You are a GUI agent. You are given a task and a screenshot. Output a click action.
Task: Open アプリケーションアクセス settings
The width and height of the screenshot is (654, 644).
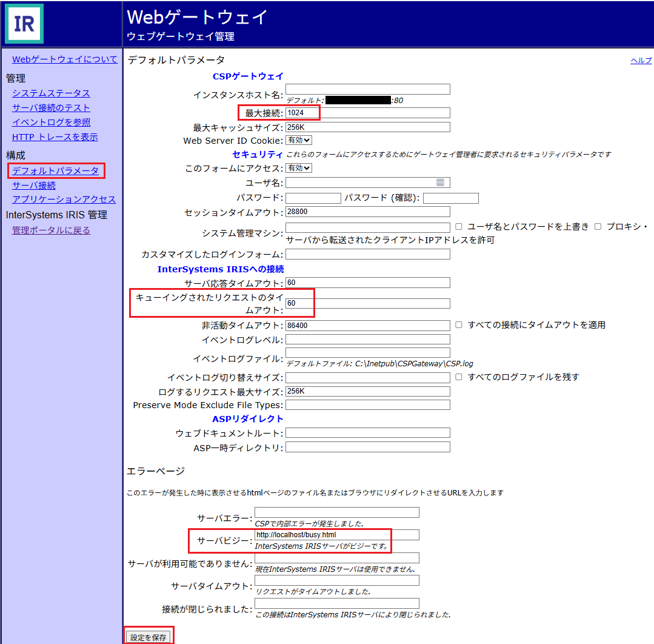click(x=64, y=200)
